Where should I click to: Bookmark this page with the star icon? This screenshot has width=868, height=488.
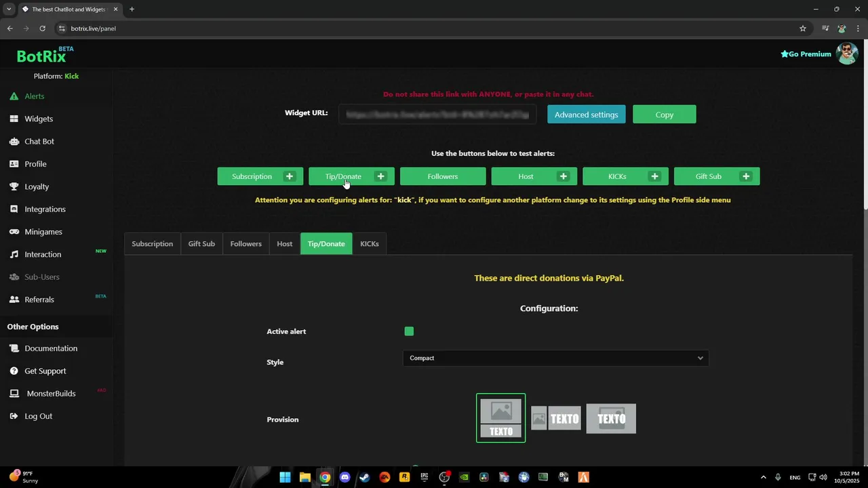point(803,28)
